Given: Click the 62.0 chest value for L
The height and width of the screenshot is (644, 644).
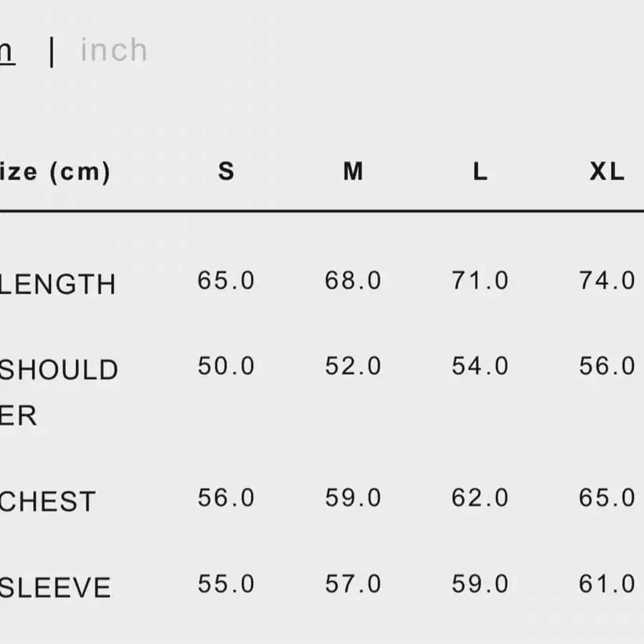Looking at the screenshot, I should [479, 497].
